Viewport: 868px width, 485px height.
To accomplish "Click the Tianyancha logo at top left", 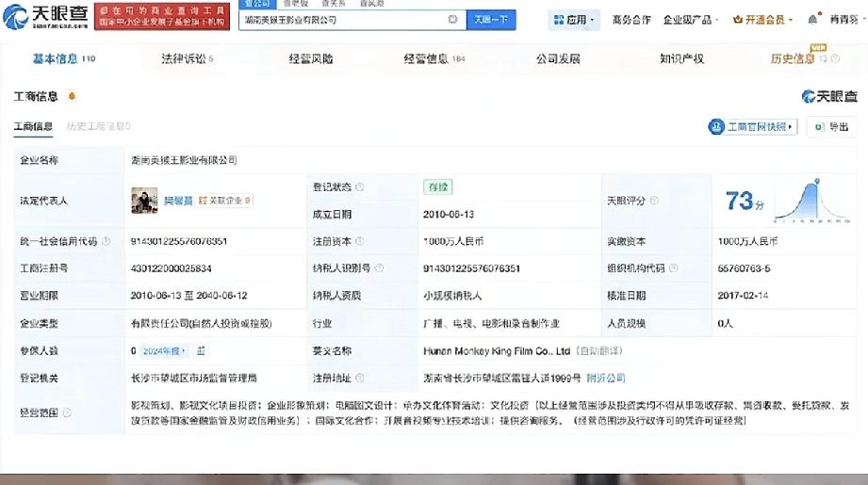I will click(45, 17).
